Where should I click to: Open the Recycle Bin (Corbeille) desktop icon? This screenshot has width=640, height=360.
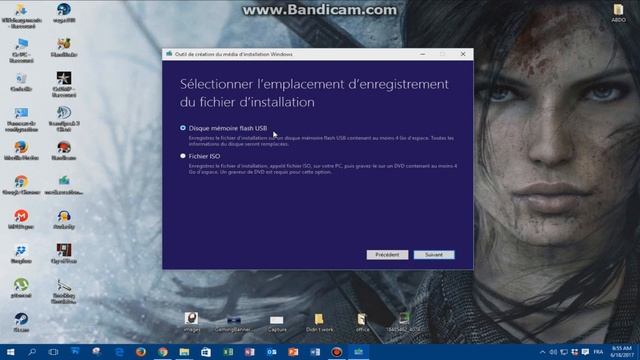pyautogui.click(x=21, y=82)
